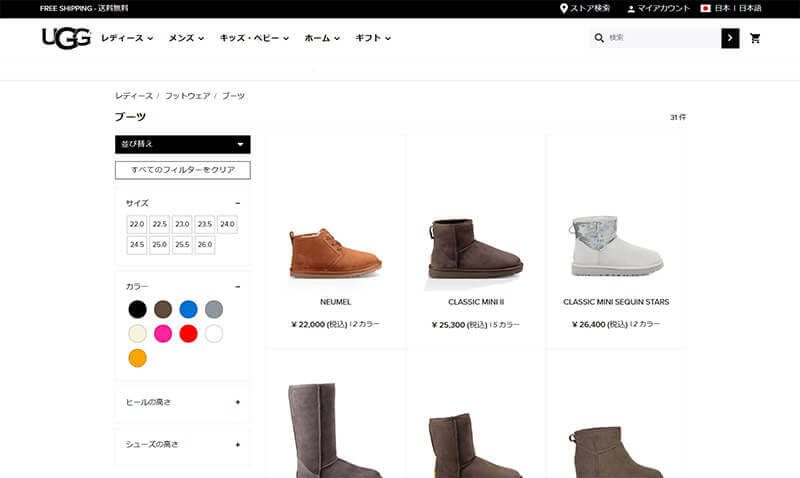Select size 24.5

(x=137, y=245)
